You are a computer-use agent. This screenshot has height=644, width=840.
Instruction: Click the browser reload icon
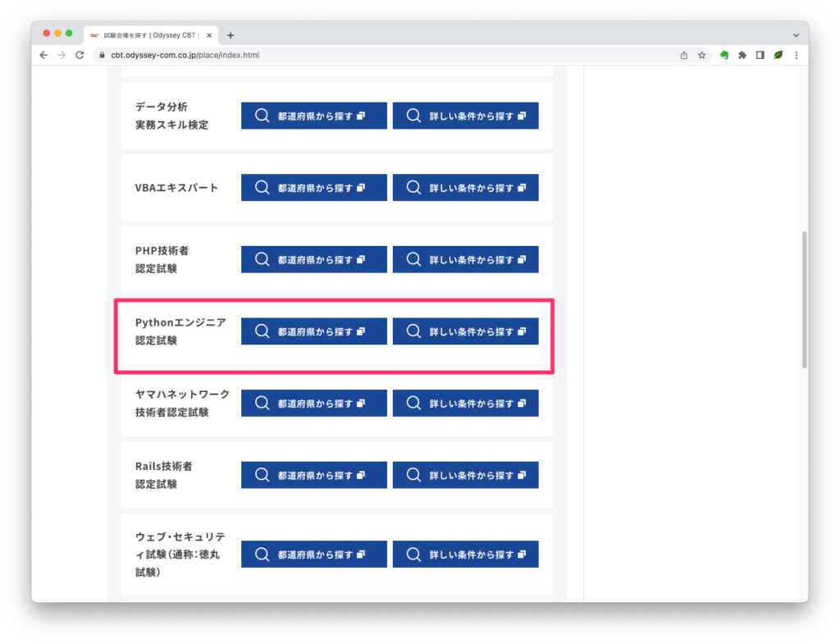click(80, 55)
